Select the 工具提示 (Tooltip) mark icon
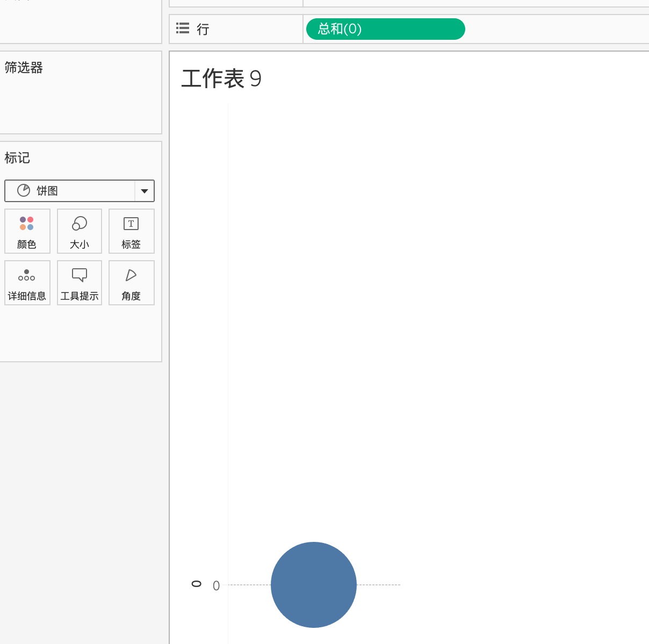Screen dimensions: 649x644 click(x=79, y=283)
